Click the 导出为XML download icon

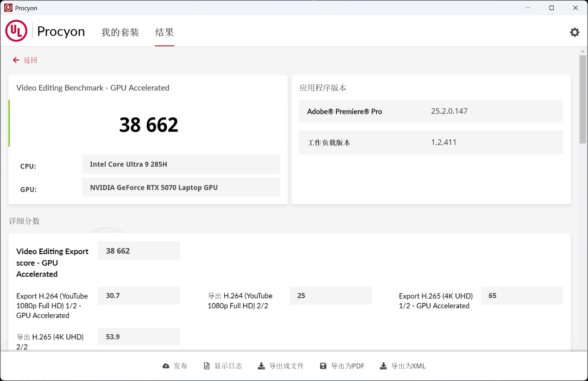(x=383, y=366)
